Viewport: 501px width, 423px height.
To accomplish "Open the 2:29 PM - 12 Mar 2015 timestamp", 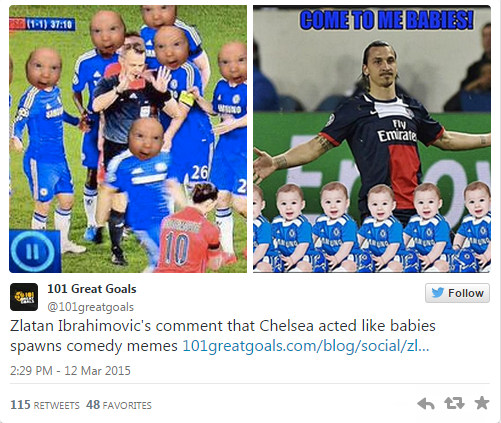I will 70,371.
